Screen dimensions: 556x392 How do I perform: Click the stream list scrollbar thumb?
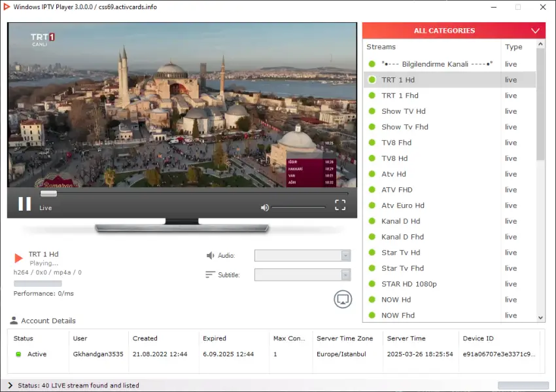[x=540, y=104]
